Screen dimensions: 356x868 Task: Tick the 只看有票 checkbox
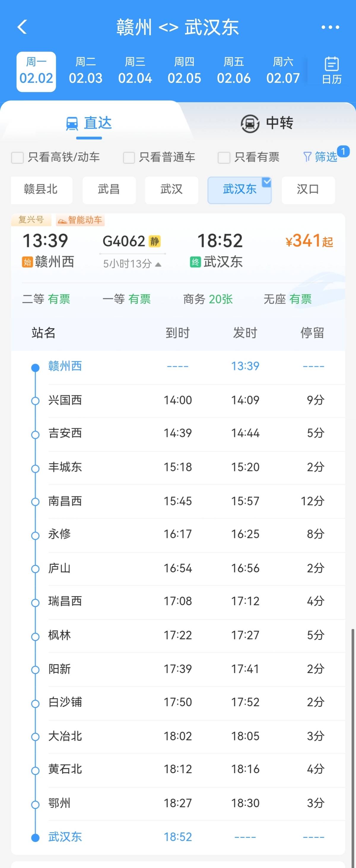[224, 157]
